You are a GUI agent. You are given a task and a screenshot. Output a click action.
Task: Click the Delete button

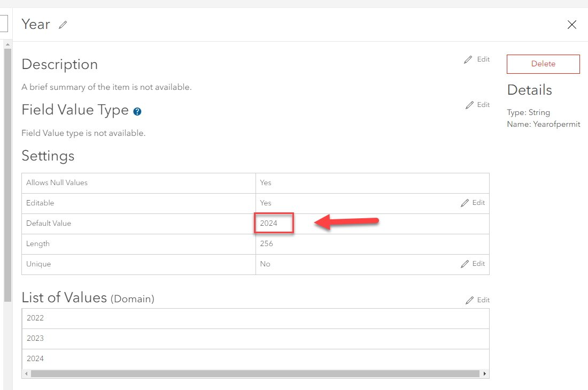click(x=543, y=64)
